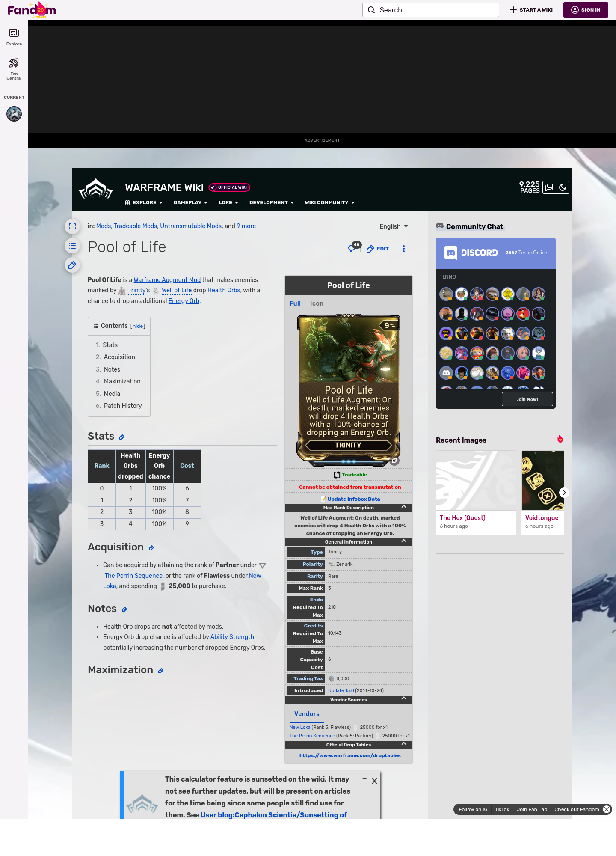The image size is (616, 856).
Task: Edit the Notes section
Action: pyautogui.click(x=124, y=609)
